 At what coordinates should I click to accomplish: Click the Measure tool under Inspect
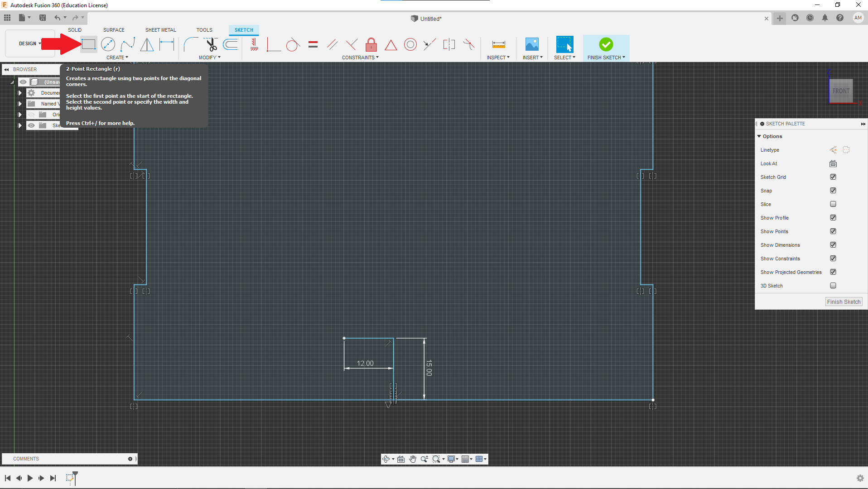[x=498, y=44]
